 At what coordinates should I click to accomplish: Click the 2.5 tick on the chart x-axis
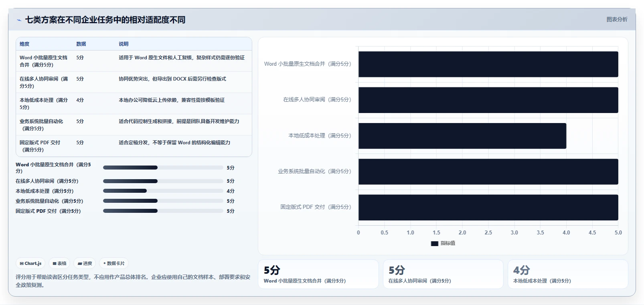488,233
